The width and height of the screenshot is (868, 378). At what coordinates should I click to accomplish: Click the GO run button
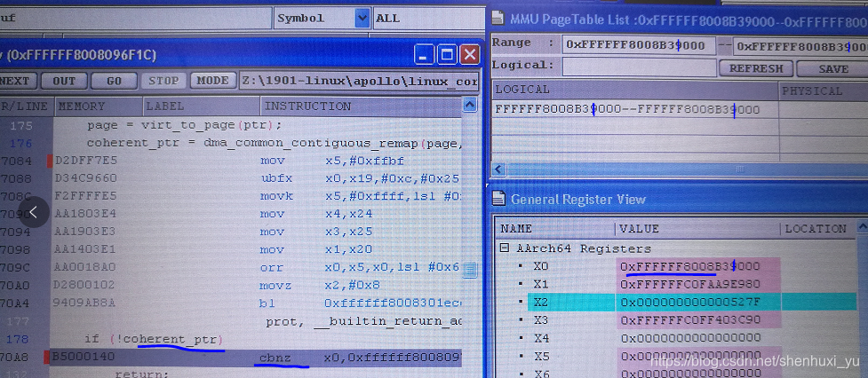(114, 81)
